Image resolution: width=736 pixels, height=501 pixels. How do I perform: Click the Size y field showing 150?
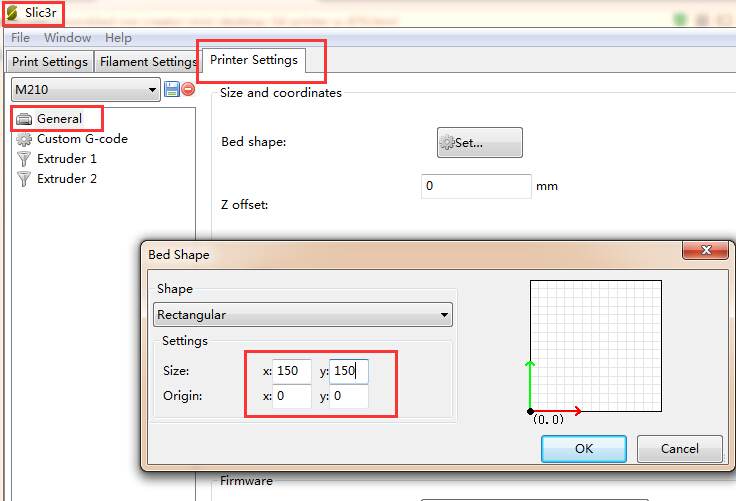pos(349,371)
